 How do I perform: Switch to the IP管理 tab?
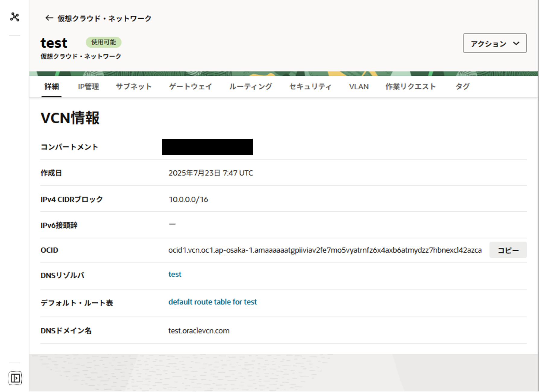point(88,87)
